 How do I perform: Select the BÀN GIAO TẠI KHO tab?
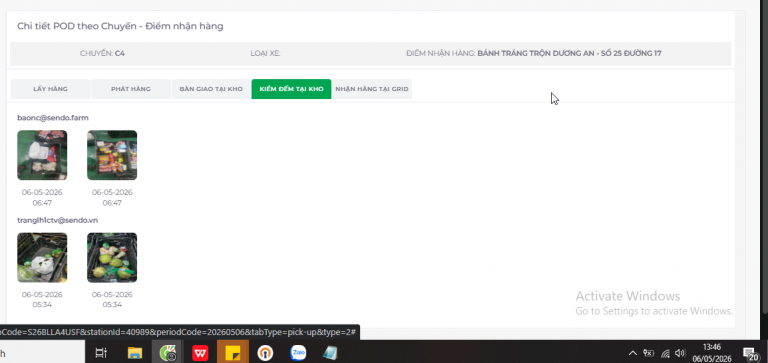[211, 89]
